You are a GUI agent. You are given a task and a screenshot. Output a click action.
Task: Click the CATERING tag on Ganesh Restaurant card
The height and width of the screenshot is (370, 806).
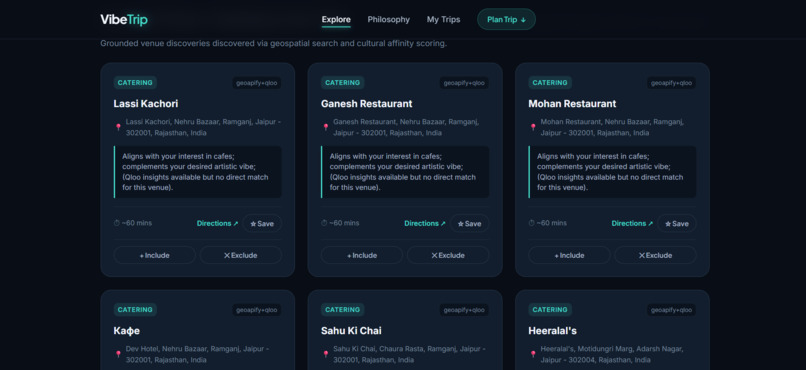[342, 83]
